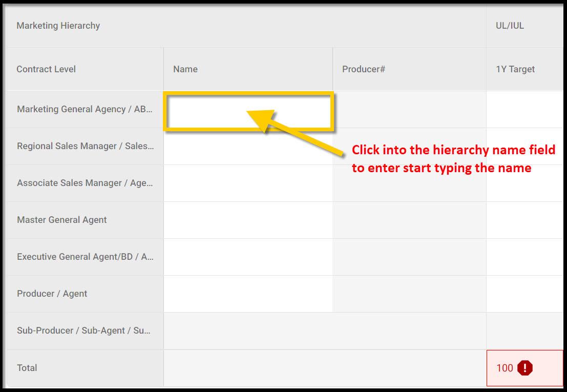Select the Master General Agent label

[62, 220]
